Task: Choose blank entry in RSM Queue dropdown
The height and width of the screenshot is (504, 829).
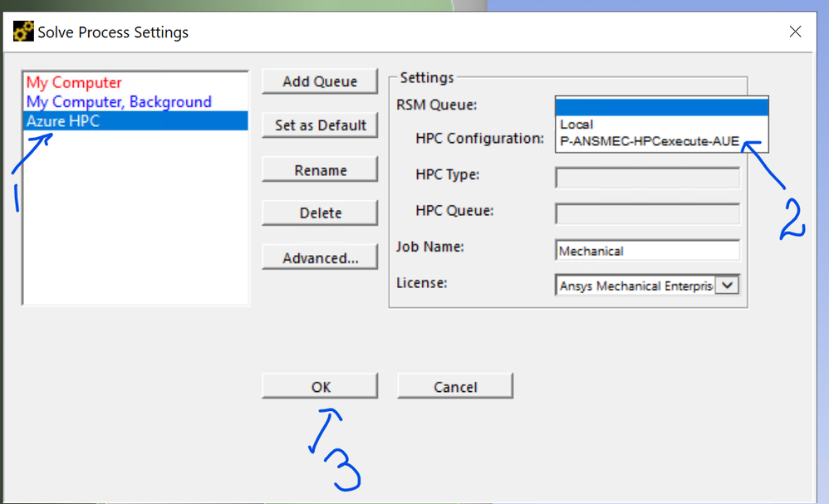Action: click(662, 107)
